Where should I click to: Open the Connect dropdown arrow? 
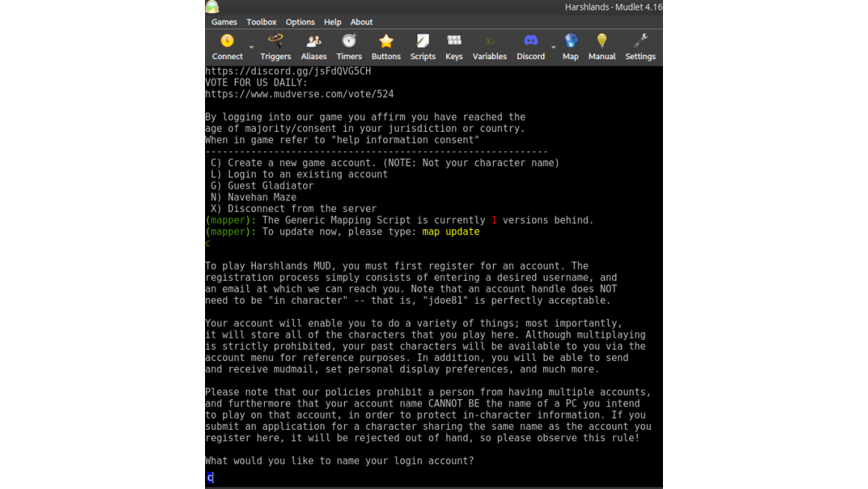coord(251,47)
